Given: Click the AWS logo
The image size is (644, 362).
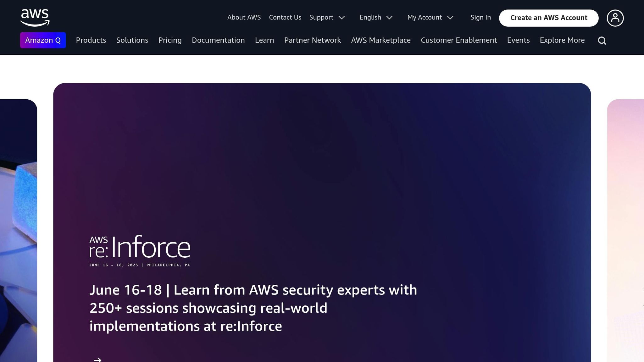Looking at the screenshot, I should tap(35, 18).
